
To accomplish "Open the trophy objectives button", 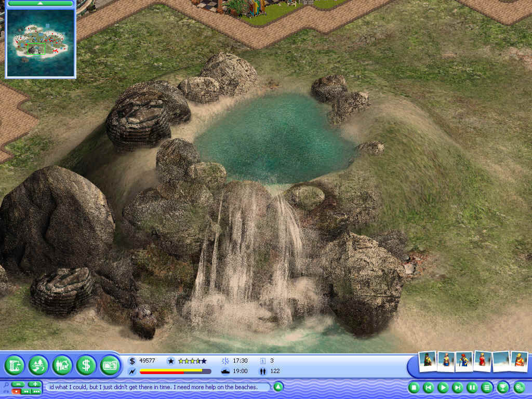I will pyautogui.click(x=503, y=388).
